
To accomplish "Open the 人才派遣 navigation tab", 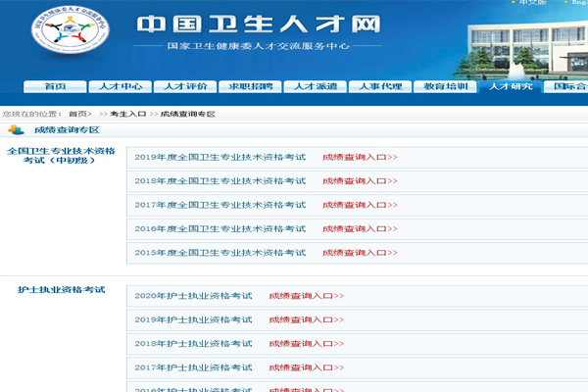I will 316,86.
